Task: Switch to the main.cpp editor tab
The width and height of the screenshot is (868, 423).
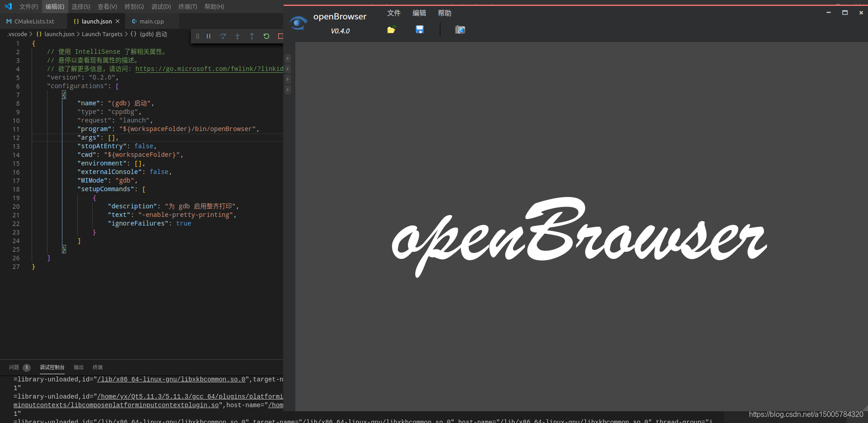Action: coord(152,21)
